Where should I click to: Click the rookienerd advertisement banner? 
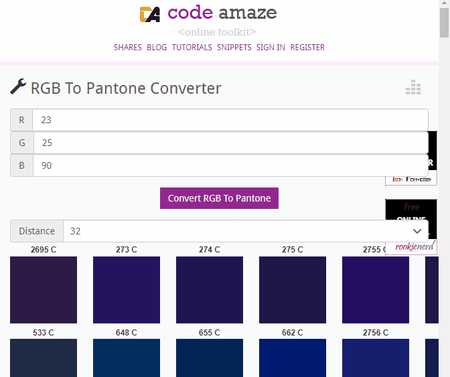[x=411, y=227]
